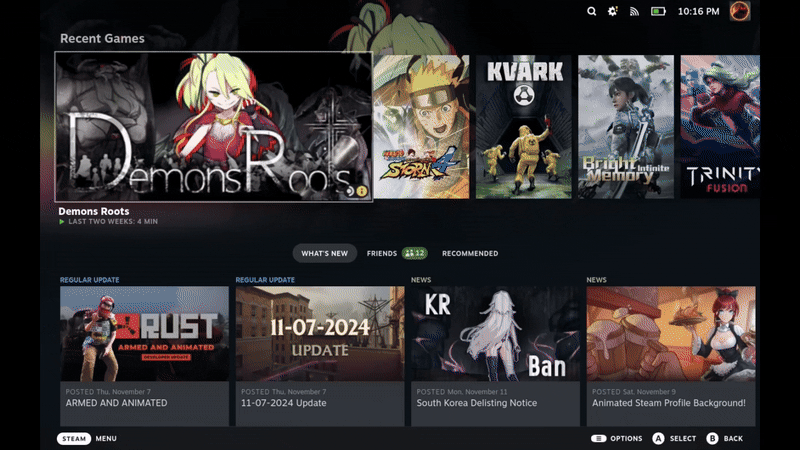Open settings gear icon in header

click(612, 11)
